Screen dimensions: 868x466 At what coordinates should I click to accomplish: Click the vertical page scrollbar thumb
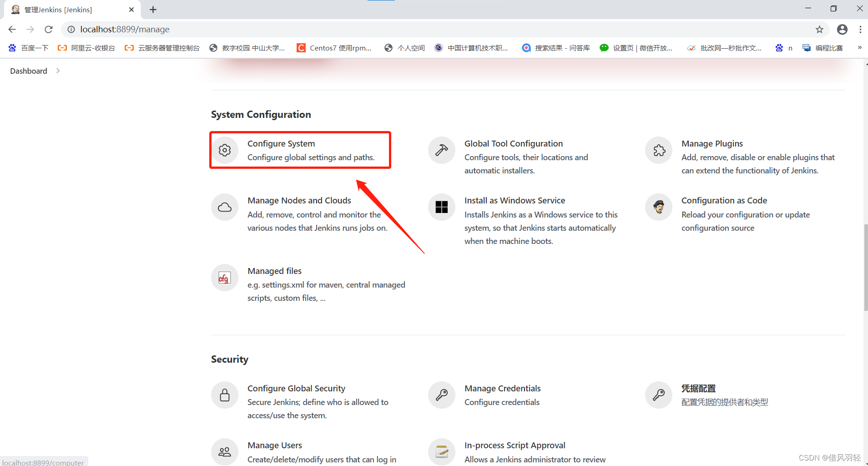865,268
